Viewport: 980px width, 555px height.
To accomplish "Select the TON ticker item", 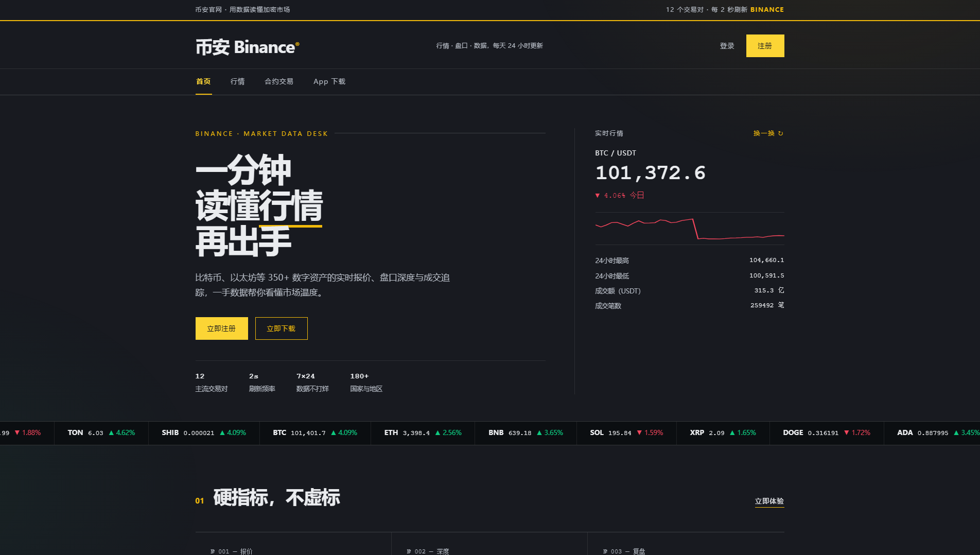I will pos(101,433).
